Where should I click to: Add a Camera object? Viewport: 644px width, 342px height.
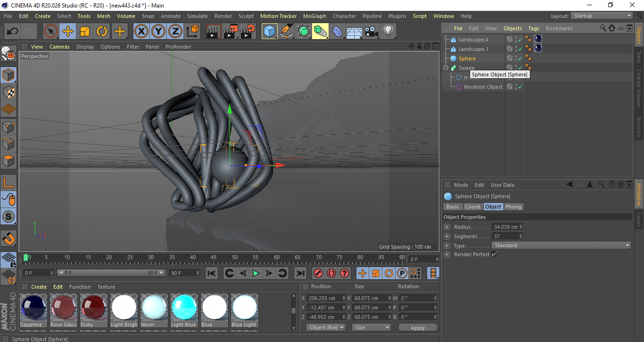[372, 32]
